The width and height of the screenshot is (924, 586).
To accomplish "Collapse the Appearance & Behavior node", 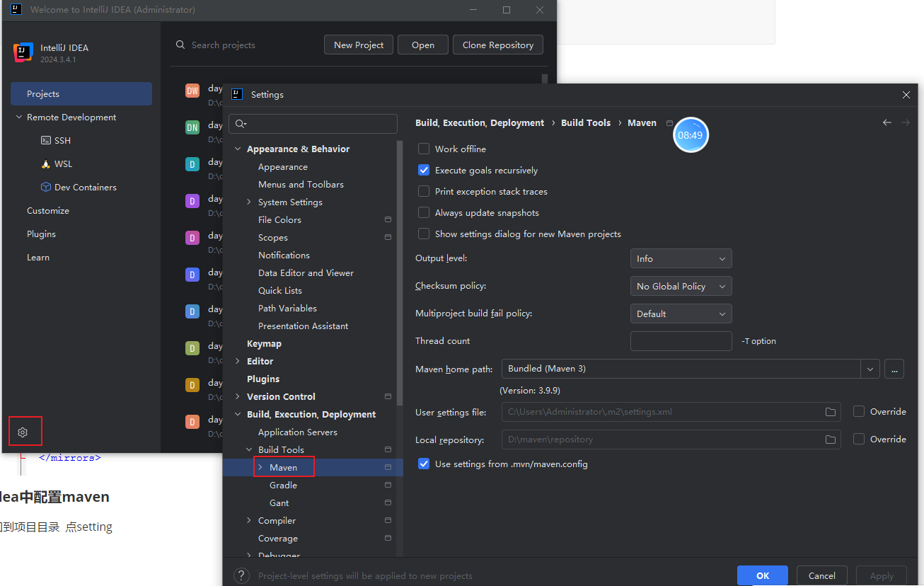I will 238,149.
